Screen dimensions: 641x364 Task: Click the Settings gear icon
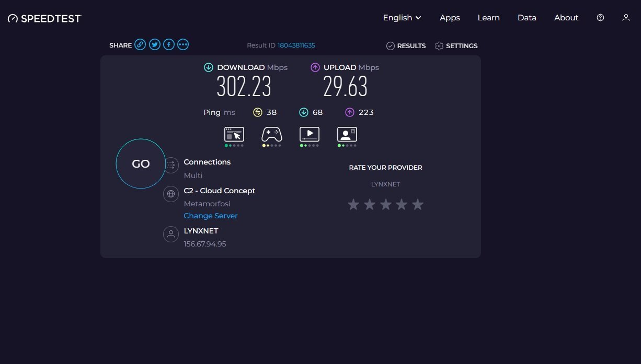(x=439, y=46)
